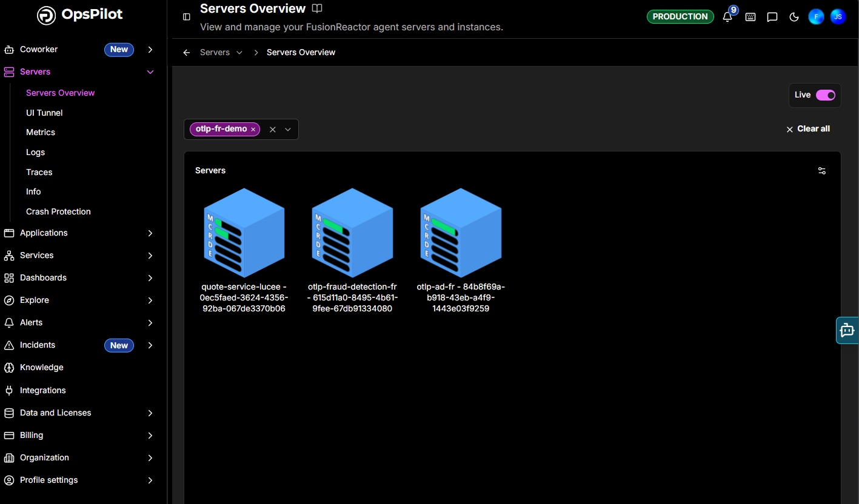Expand the Dashboards menu
859x504 pixels.
(150, 278)
